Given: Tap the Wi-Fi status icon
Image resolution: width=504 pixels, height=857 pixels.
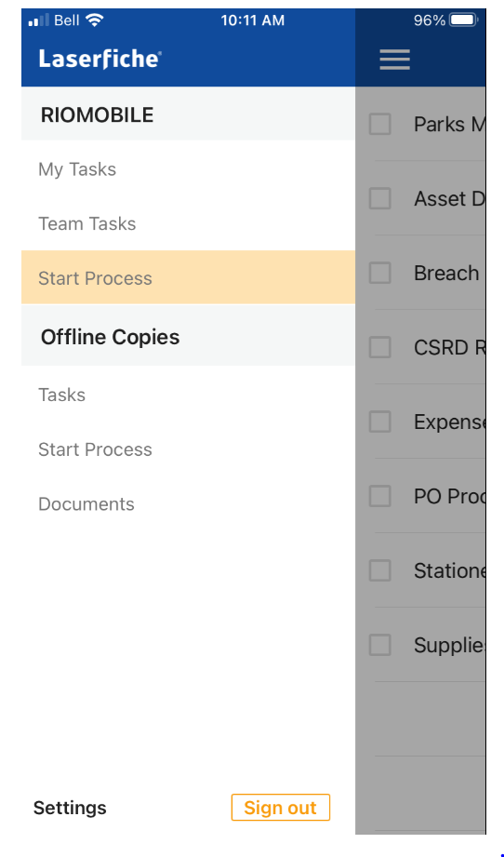Looking at the screenshot, I should point(95,20).
